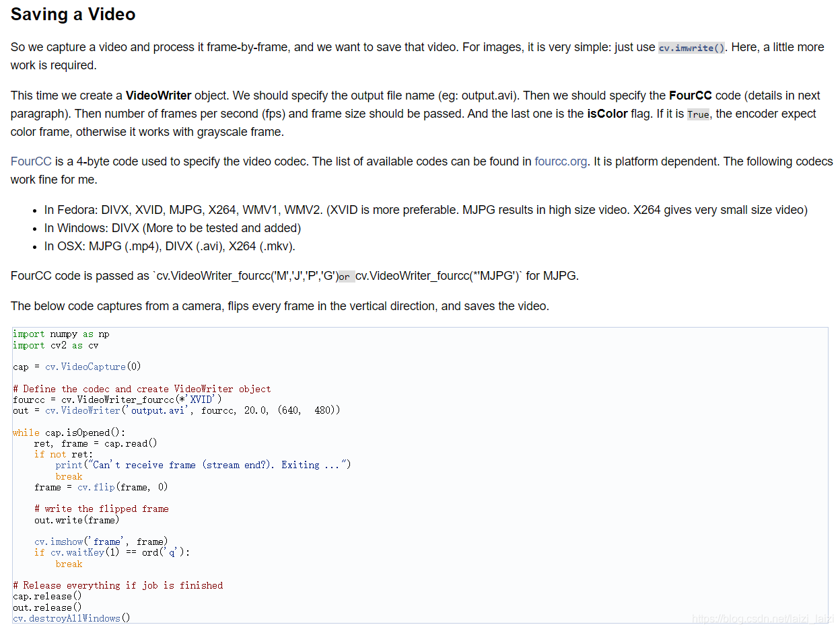Follow the FourCC hyperlink

(31, 161)
